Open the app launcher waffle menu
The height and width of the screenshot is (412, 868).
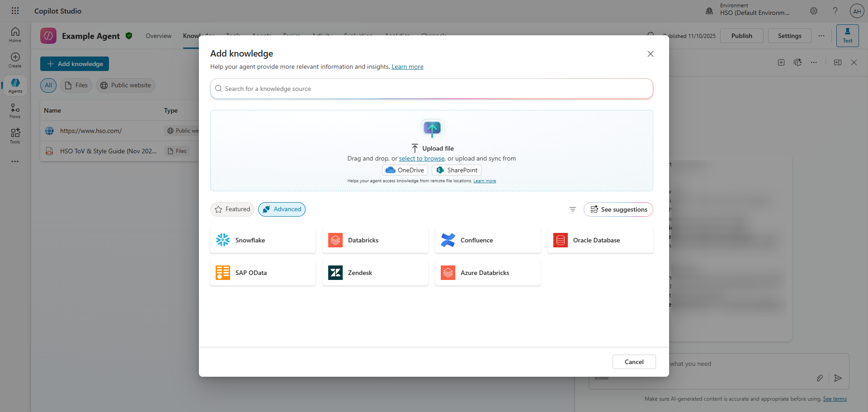coord(15,11)
